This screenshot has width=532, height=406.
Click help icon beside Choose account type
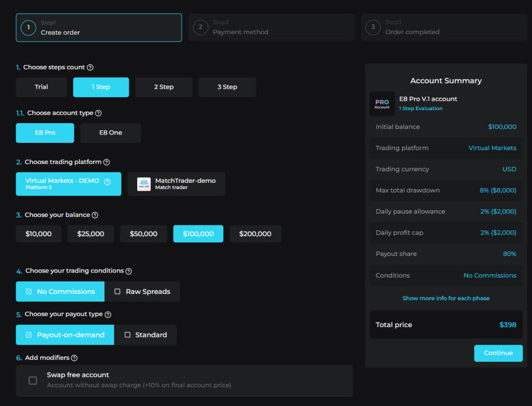[x=98, y=113]
